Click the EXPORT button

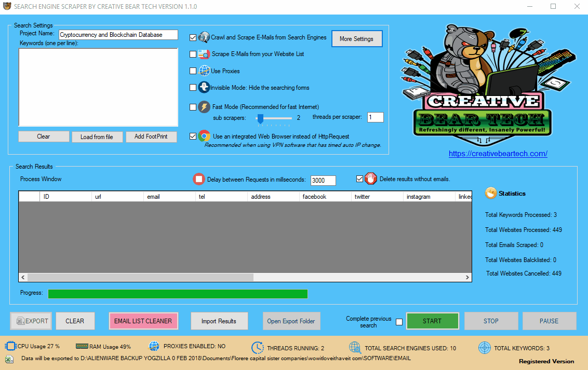point(31,321)
